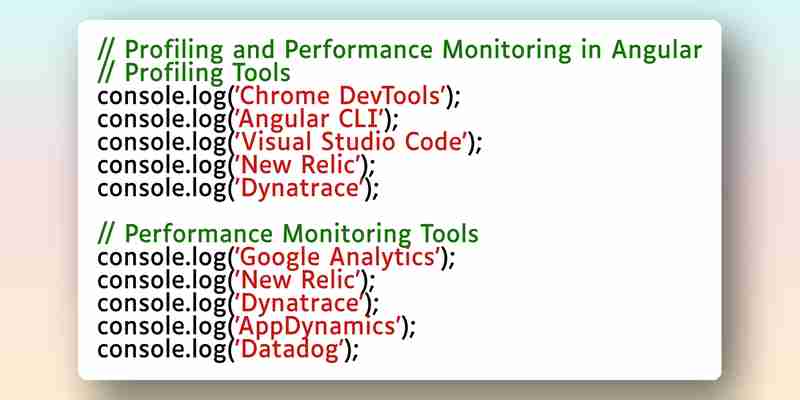800x400 pixels.
Task: Click console.log before 'Visual Studio Code'
Action: [x=162, y=143]
